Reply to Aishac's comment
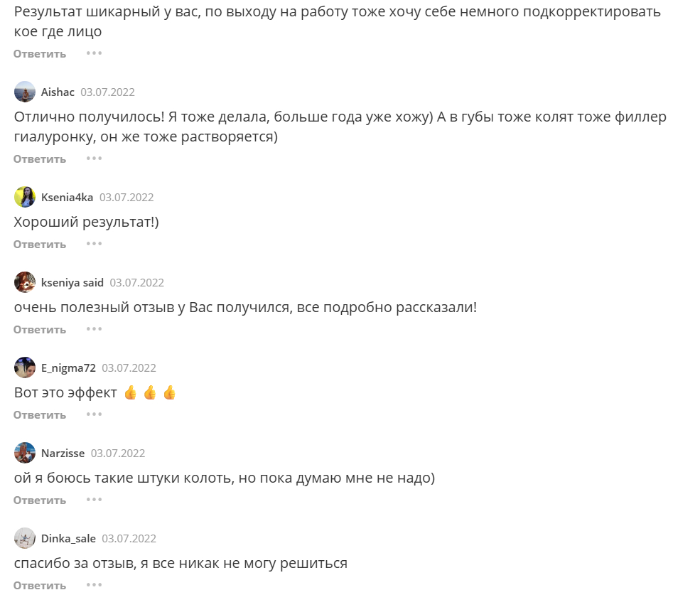The image size is (700, 590). (40, 159)
